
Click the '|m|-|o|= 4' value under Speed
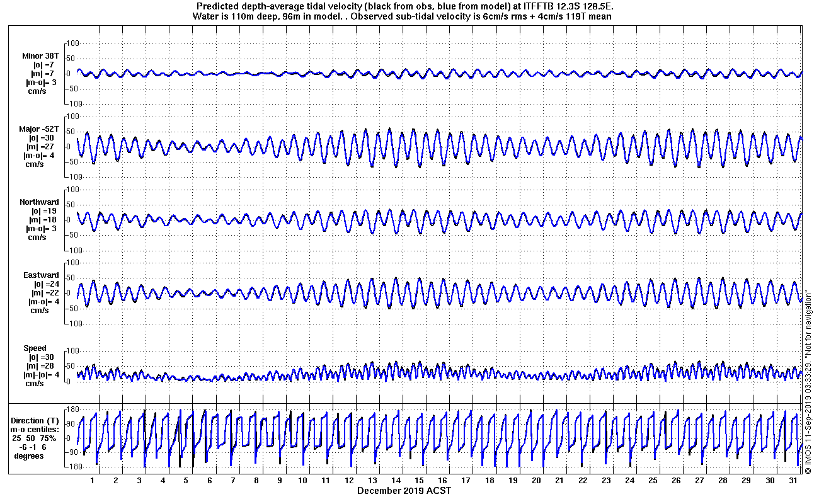pyautogui.click(x=41, y=375)
